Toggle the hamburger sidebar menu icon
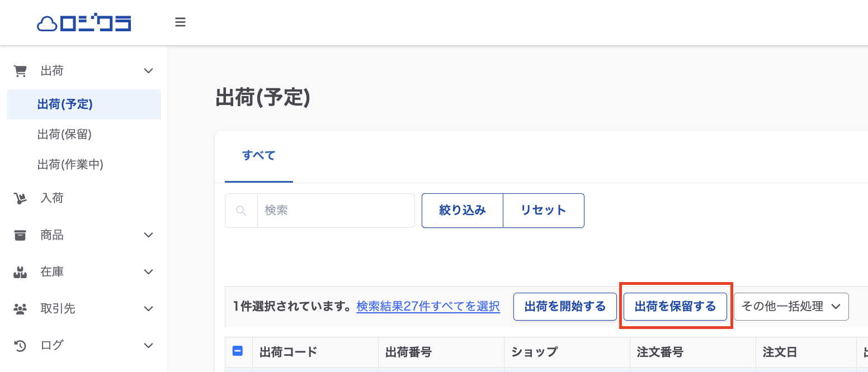The width and height of the screenshot is (868, 372). click(x=180, y=23)
